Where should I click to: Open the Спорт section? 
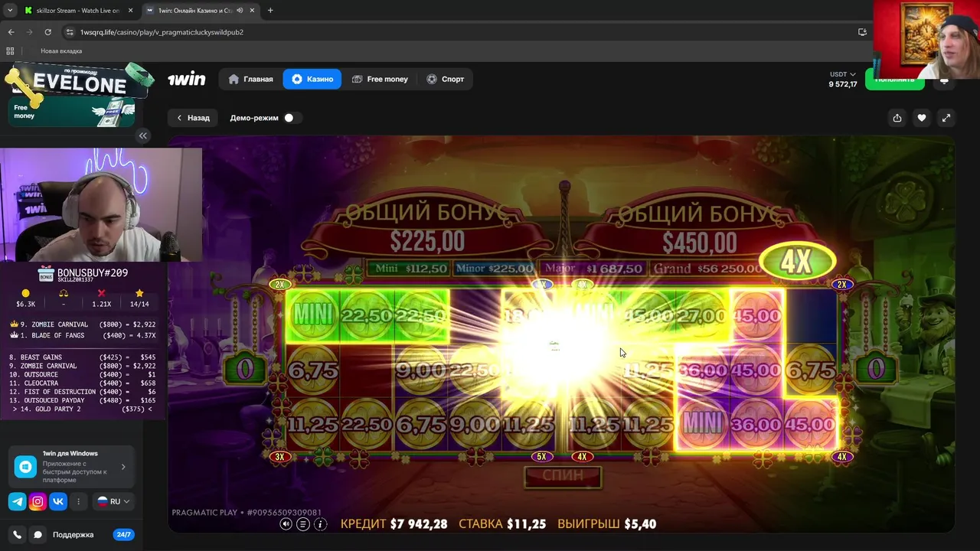pyautogui.click(x=445, y=79)
